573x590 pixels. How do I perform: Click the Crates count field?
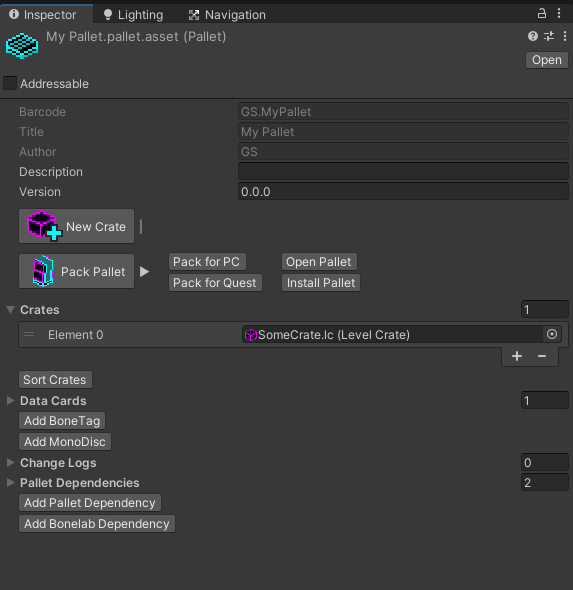coord(544,310)
